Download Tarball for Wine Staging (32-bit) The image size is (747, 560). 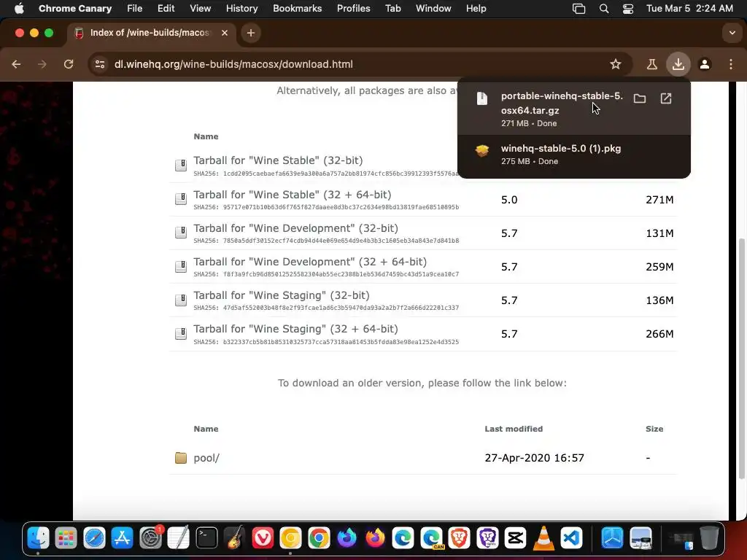coord(281,295)
